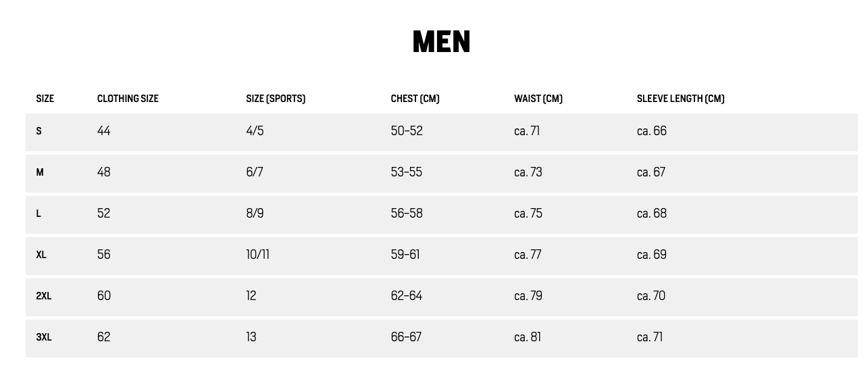Select waist value ca. 77
This screenshot has height=371, width=868.
click(528, 255)
